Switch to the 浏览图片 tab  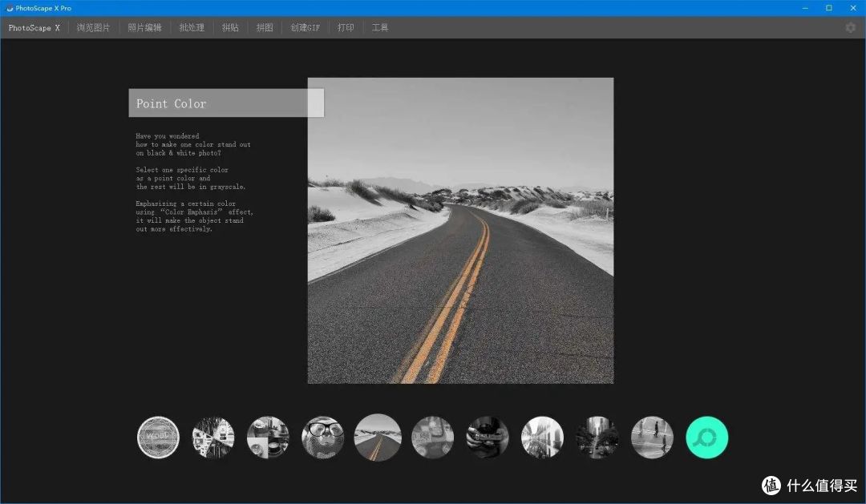pos(93,27)
